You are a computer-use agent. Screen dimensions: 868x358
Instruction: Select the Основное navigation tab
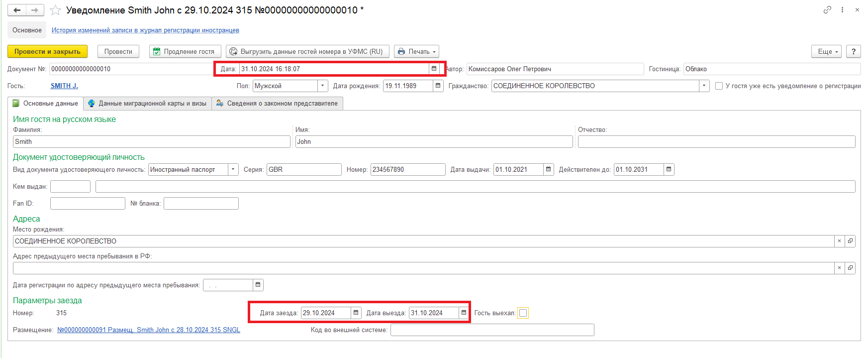pos(27,30)
